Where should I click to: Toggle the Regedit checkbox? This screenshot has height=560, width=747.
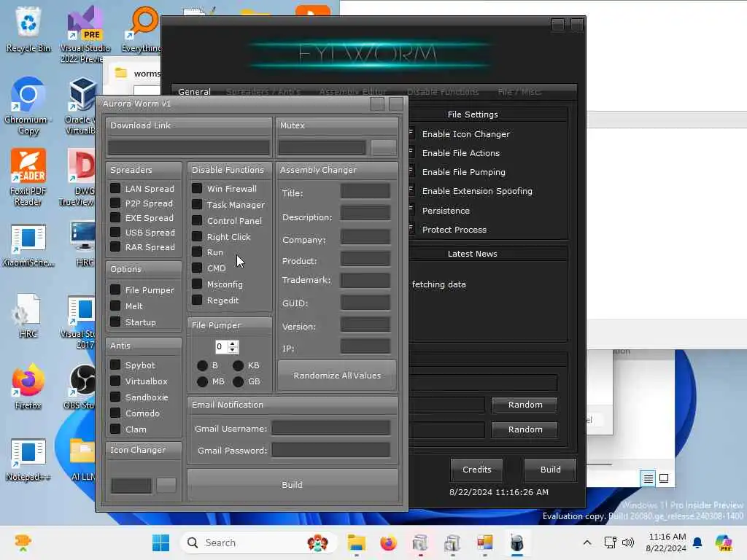197,300
